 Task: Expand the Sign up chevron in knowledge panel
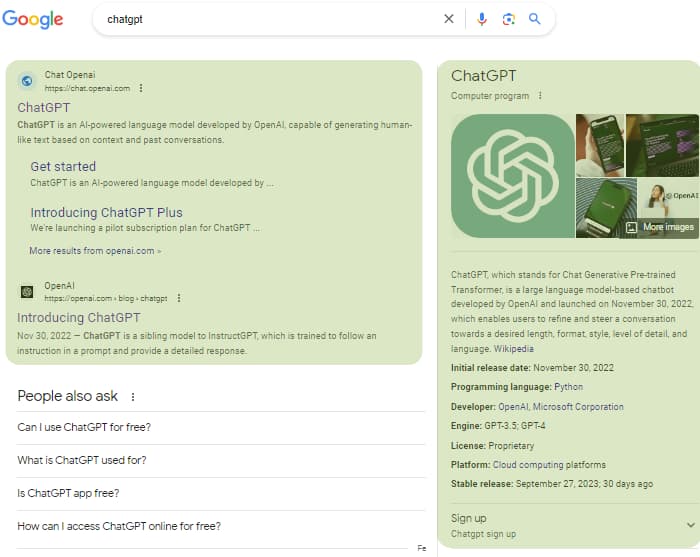690,525
